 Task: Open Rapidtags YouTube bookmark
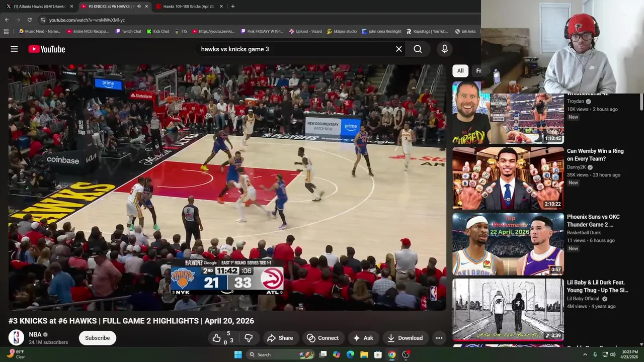pos(427,31)
